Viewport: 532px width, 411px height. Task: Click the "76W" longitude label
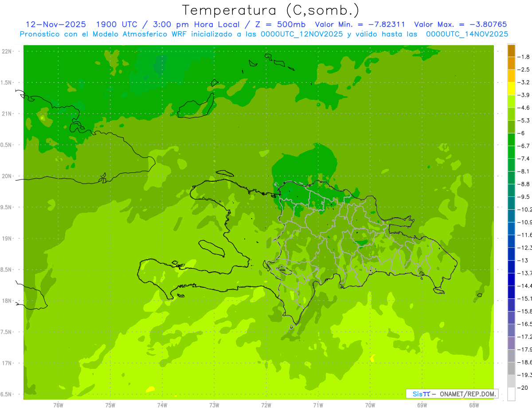[58, 405]
